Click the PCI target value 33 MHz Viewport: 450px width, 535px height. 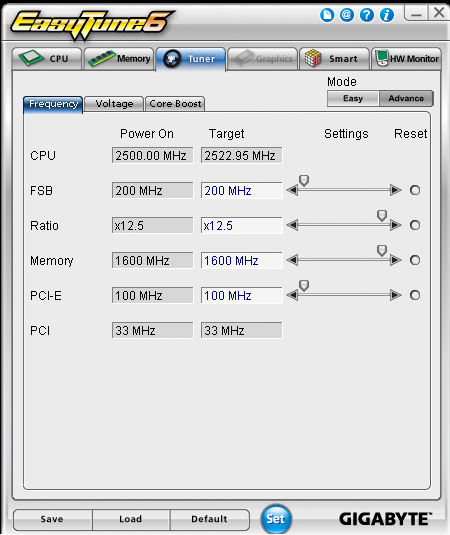coord(242,331)
